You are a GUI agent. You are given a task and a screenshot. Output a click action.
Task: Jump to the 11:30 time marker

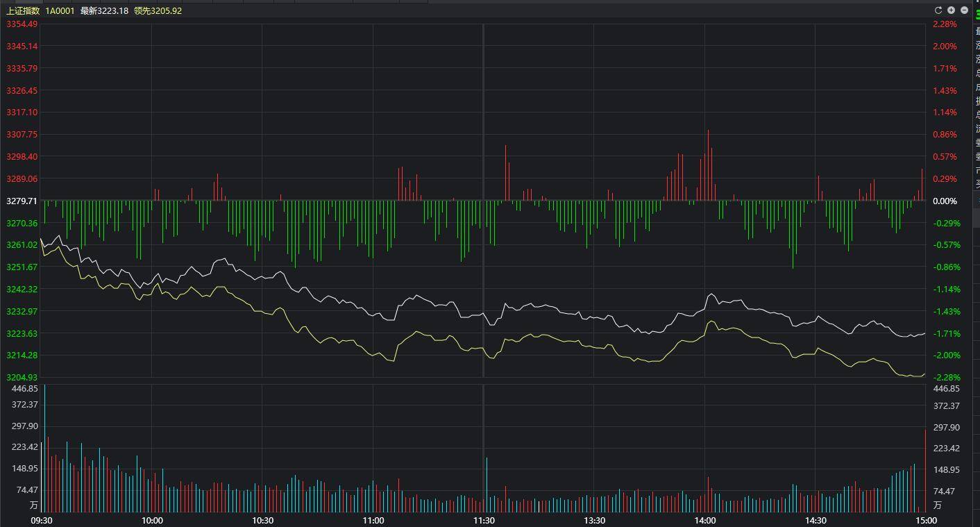point(484,521)
